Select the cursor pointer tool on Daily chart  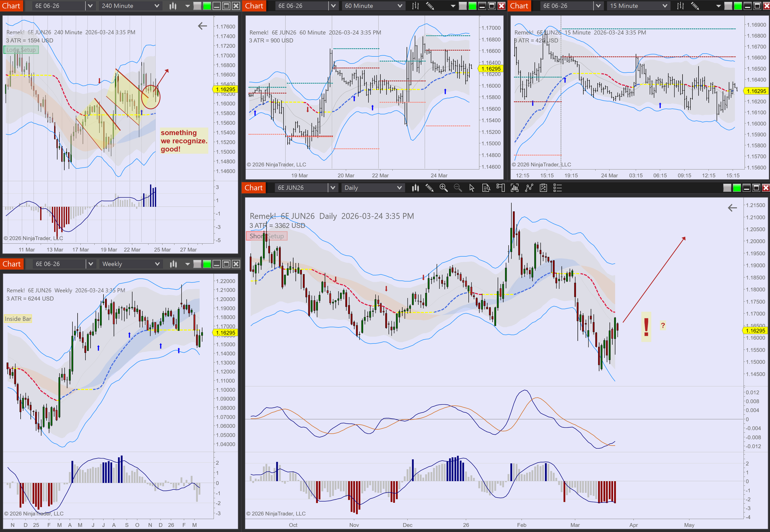coord(472,188)
